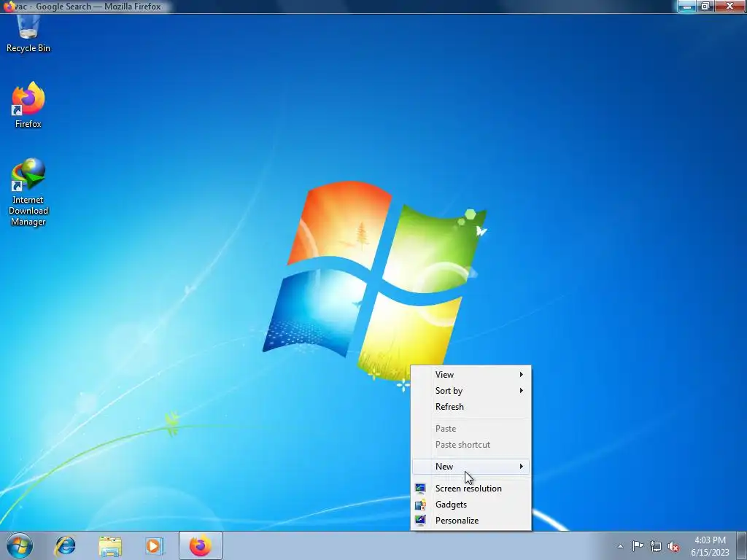Select the Internet Download Manager desktop shortcut

(28, 192)
